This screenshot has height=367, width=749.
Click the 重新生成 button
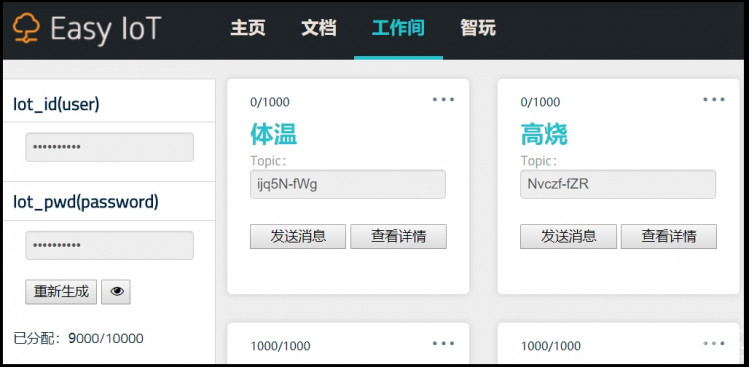[61, 291]
